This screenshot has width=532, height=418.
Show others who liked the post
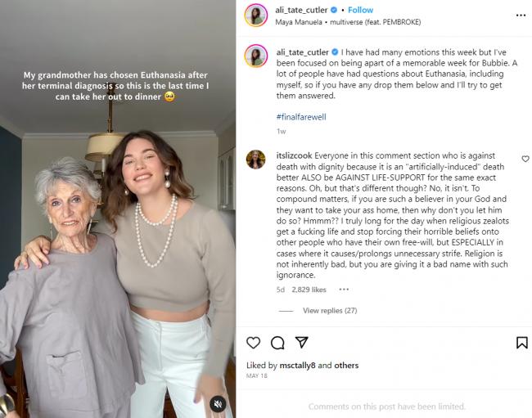pyautogui.click(x=346, y=365)
